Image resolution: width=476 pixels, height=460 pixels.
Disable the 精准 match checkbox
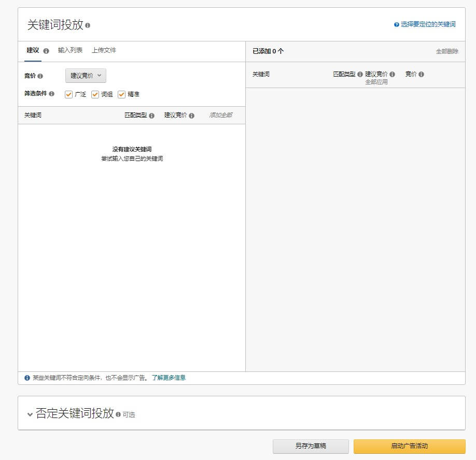pyautogui.click(x=122, y=95)
